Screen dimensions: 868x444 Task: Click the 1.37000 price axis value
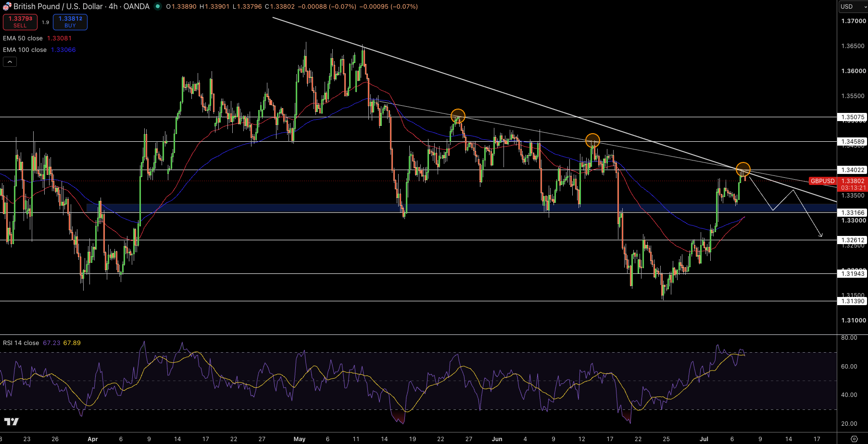[854, 21]
